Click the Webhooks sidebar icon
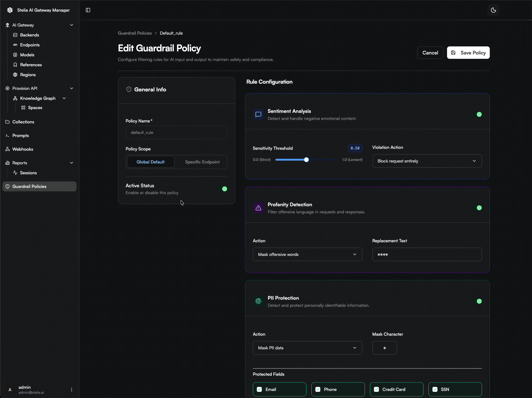The height and width of the screenshot is (398, 532). (x=7, y=149)
